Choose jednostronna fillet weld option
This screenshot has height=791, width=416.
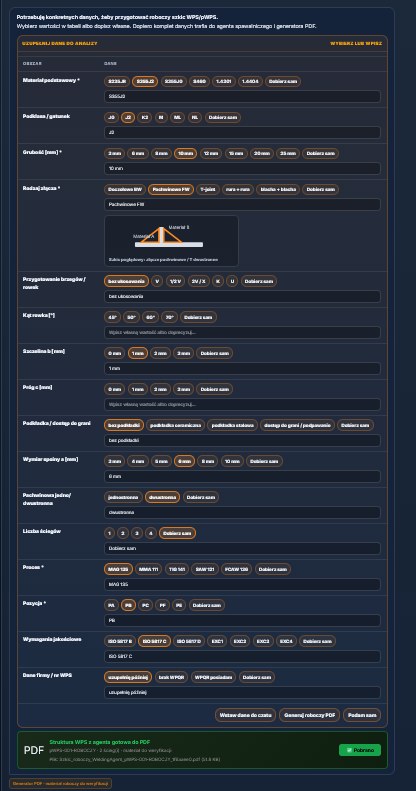tap(123, 497)
